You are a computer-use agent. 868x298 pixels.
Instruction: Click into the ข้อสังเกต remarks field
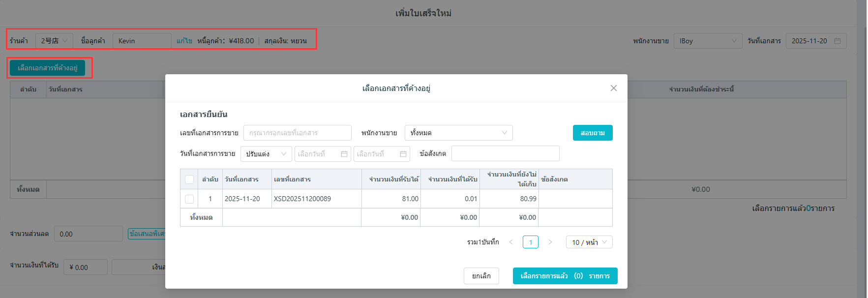505,153
